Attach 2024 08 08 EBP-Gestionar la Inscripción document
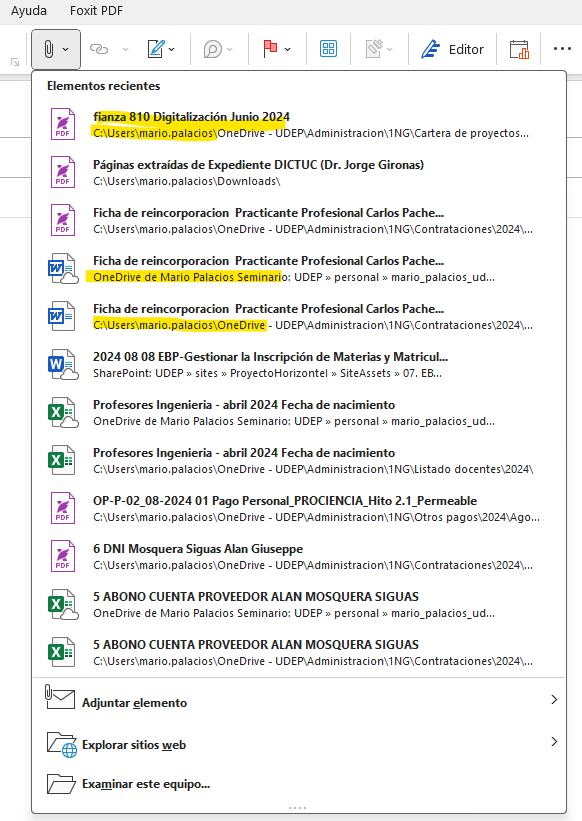The image size is (582, 821). [x=299, y=364]
